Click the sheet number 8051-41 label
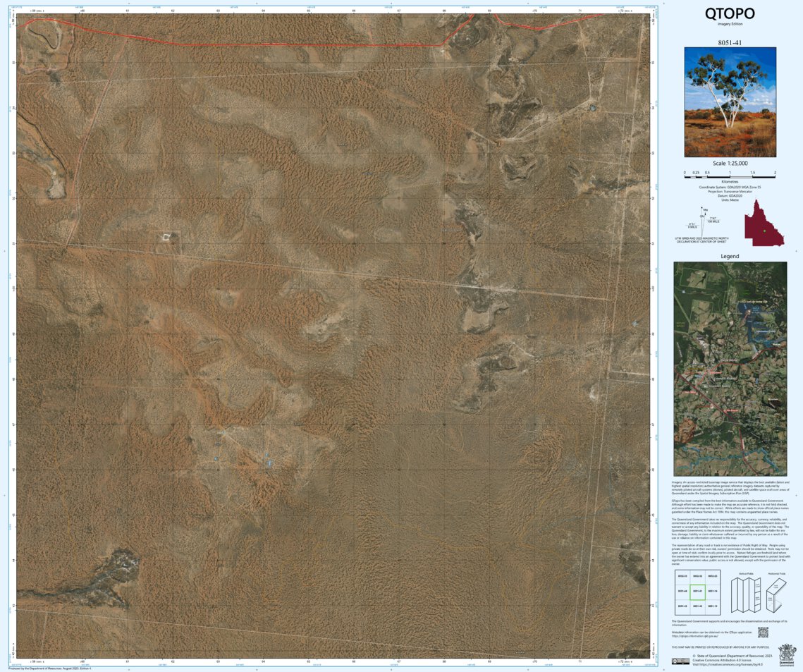803x672 pixels. (x=730, y=44)
